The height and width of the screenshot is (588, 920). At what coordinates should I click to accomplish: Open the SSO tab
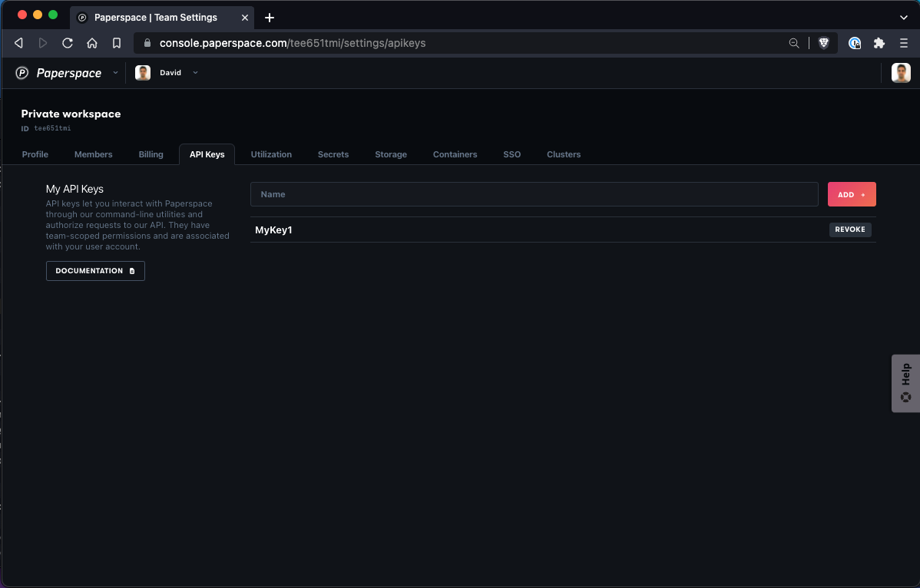coord(511,154)
